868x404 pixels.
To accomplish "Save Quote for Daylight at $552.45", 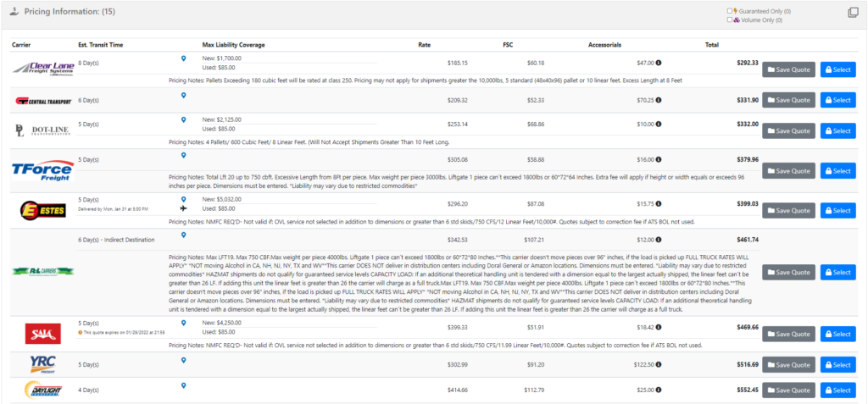I will click(x=789, y=390).
